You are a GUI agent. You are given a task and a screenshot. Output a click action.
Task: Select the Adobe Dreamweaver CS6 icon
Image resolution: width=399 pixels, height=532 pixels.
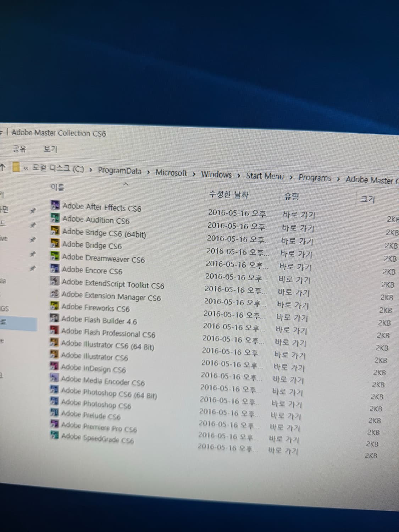pos(104,259)
